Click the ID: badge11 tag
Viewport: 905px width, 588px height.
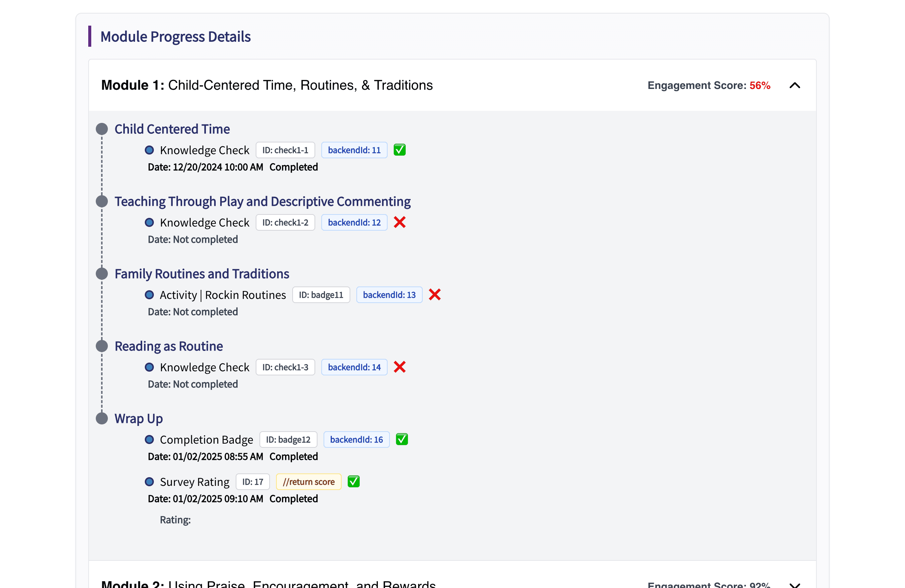pos(321,295)
